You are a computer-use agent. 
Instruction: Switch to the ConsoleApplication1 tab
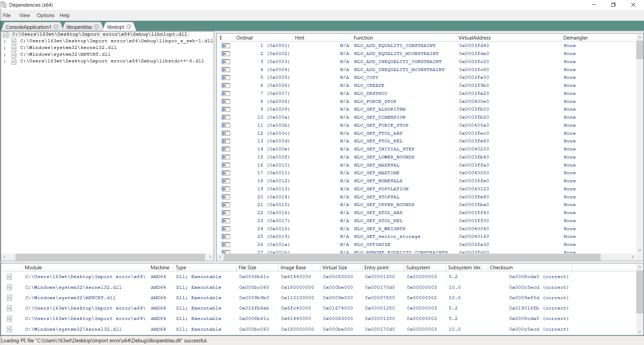(x=29, y=27)
